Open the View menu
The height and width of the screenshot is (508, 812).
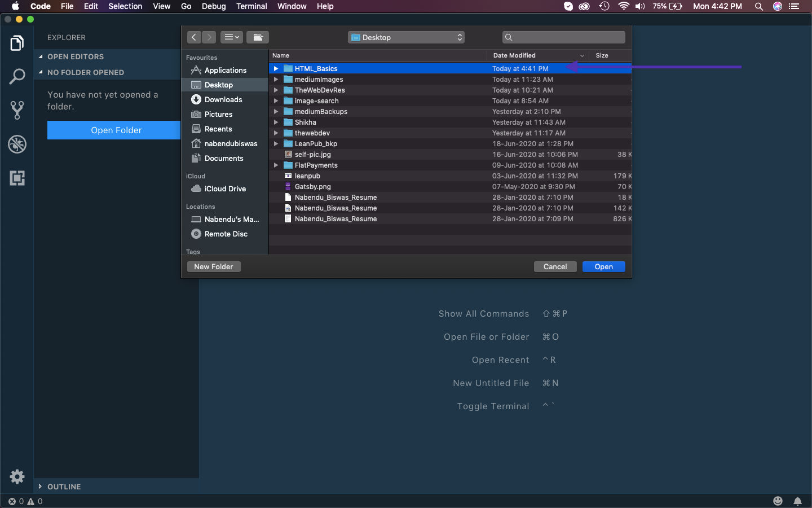pos(162,6)
